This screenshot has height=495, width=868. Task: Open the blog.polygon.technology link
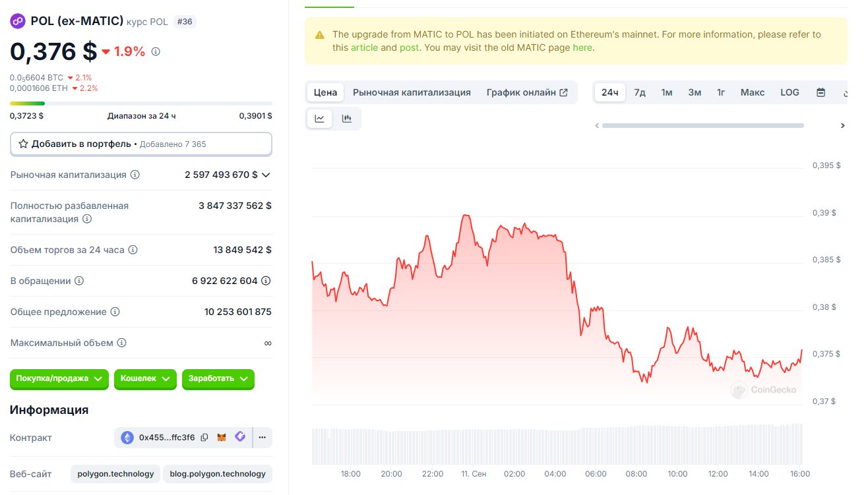pyautogui.click(x=218, y=473)
